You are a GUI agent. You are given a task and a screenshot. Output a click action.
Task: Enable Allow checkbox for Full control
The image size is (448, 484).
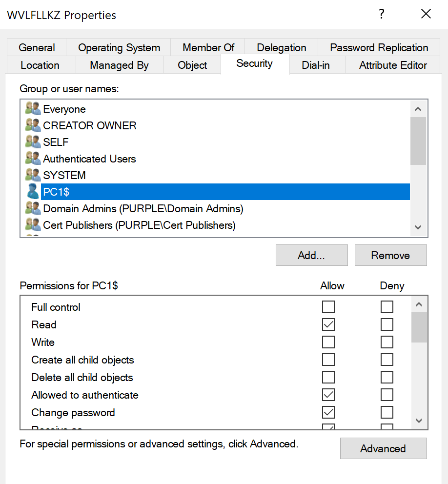[x=328, y=307]
